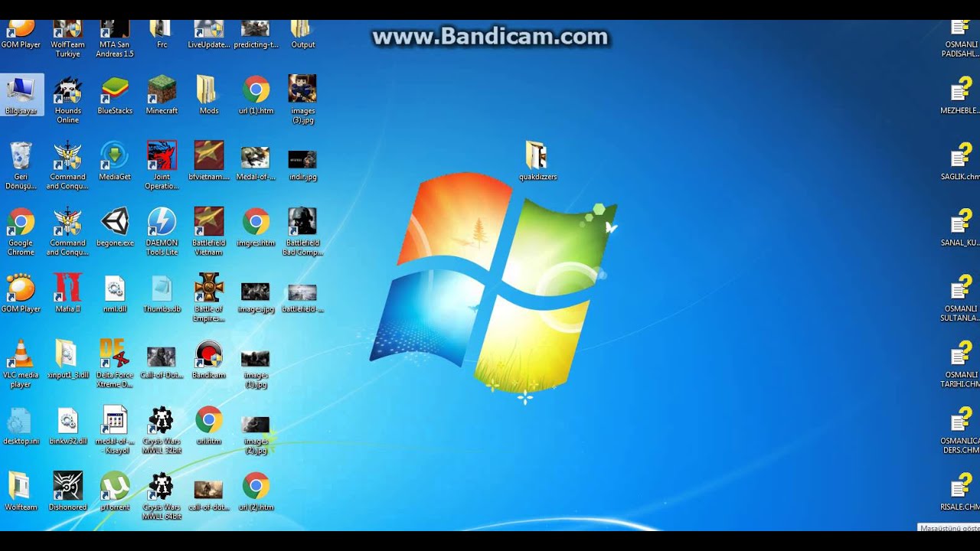Viewport: 980px width, 551px height.
Task: Open DAEMON Tools Lite
Action: 162,232
